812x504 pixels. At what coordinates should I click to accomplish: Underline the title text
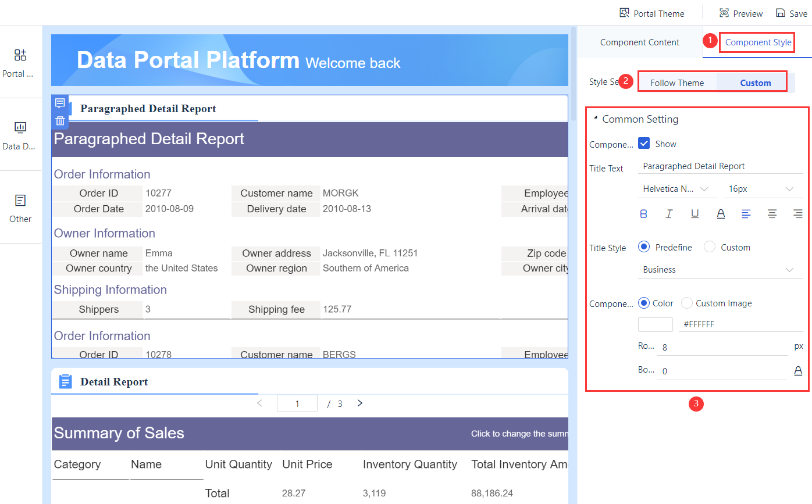695,213
